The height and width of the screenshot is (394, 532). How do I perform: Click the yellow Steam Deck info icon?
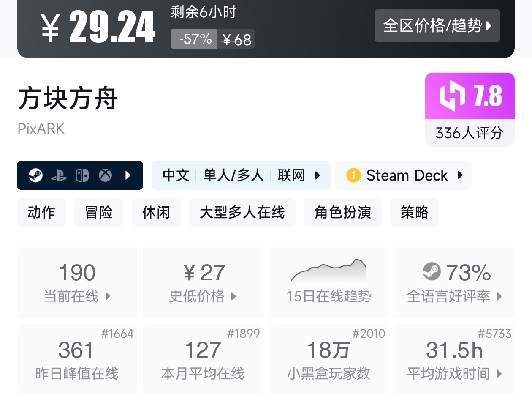click(353, 175)
